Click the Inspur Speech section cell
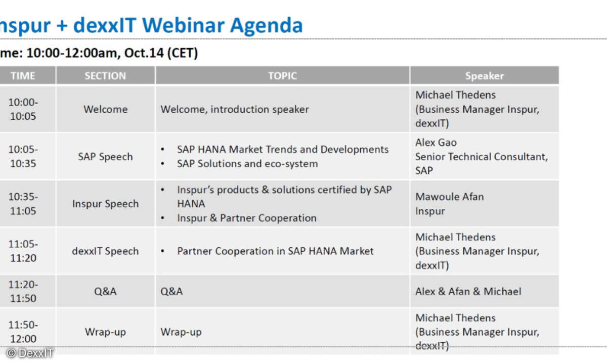Viewport: 607px width, 364px height. 105,203
